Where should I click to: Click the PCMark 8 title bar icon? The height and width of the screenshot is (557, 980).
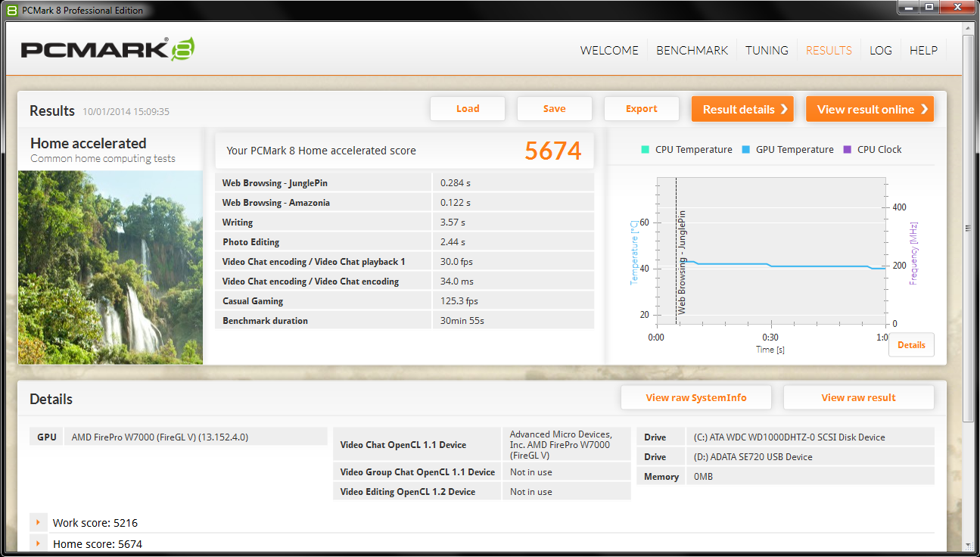pos(11,11)
